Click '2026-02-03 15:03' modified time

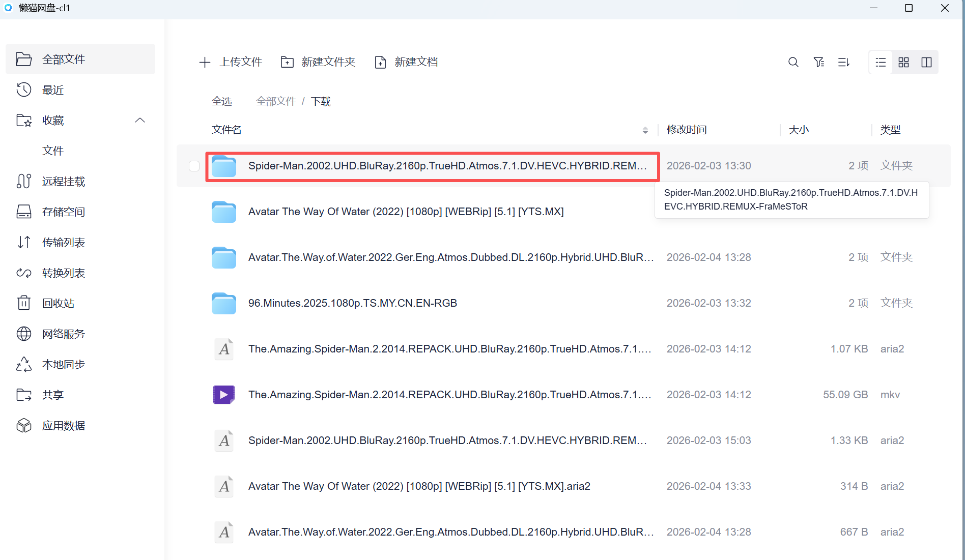(709, 440)
